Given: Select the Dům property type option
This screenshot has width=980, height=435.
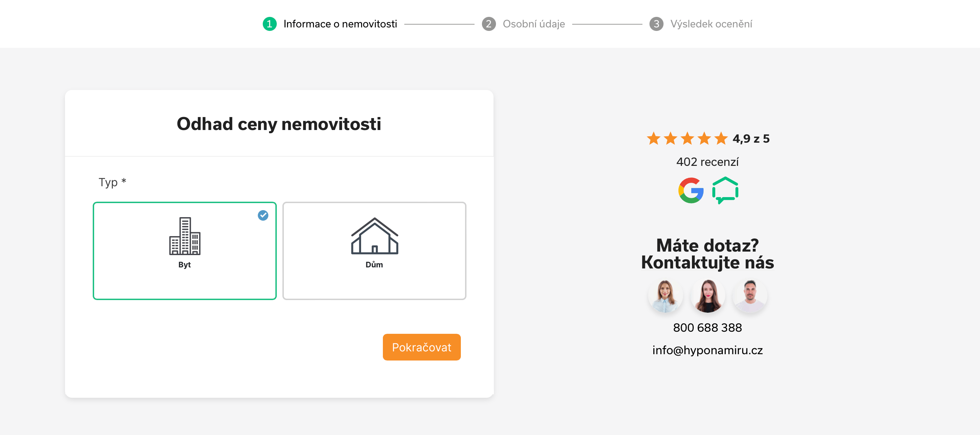Looking at the screenshot, I should pyautogui.click(x=374, y=265).
